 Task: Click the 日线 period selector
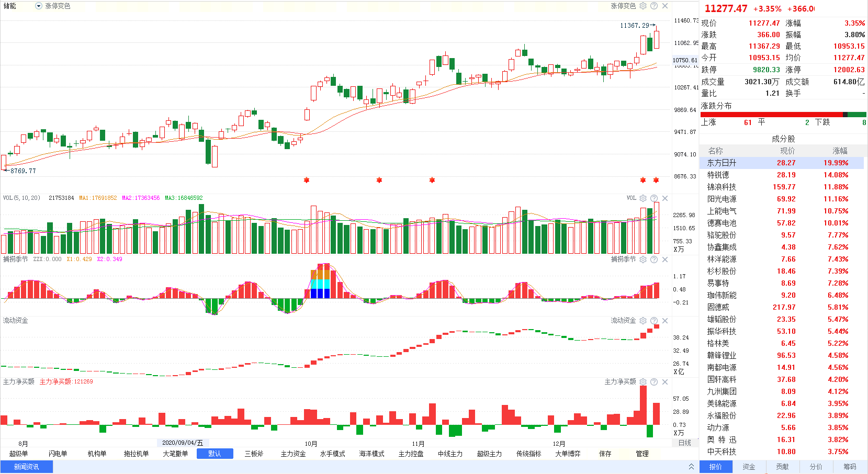[x=684, y=443]
